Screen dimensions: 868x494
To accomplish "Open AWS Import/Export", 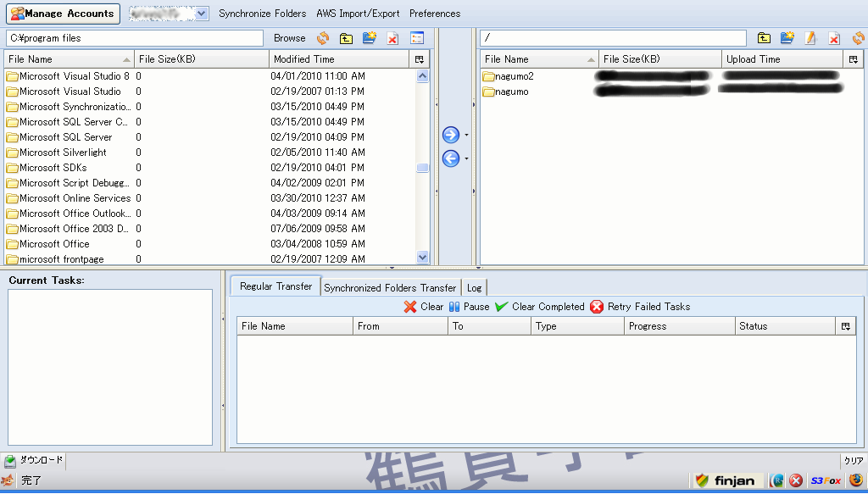I will pyautogui.click(x=359, y=14).
